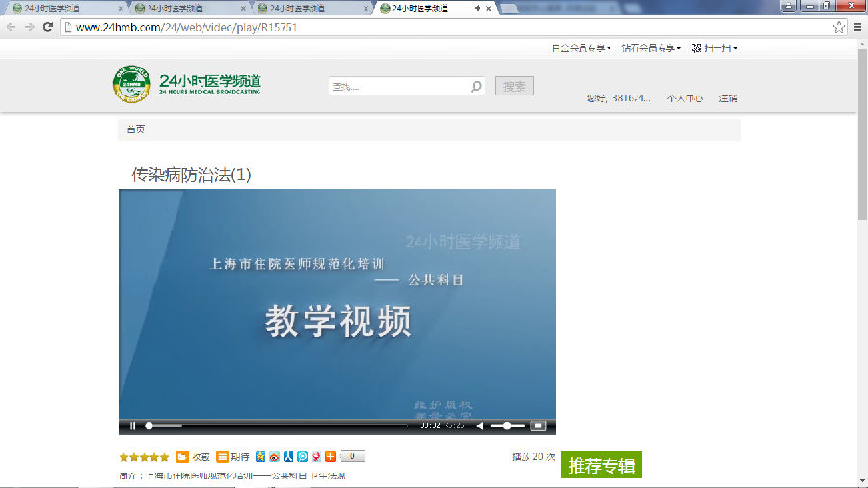Rate the video using the five stars
Screen dimensions: 868x488
point(144,457)
